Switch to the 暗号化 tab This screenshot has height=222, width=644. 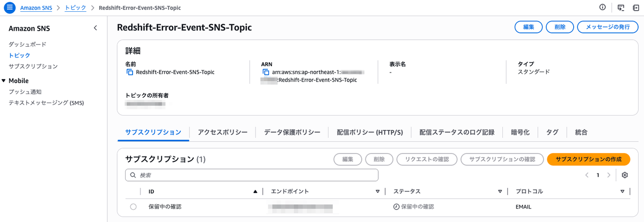click(521, 132)
